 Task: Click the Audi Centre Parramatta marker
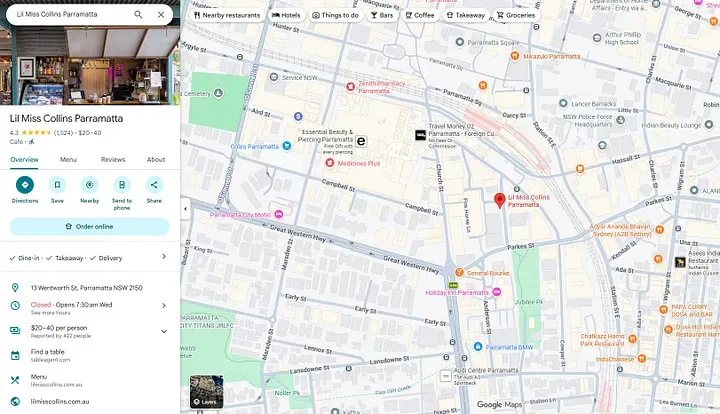(x=445, y=376)
